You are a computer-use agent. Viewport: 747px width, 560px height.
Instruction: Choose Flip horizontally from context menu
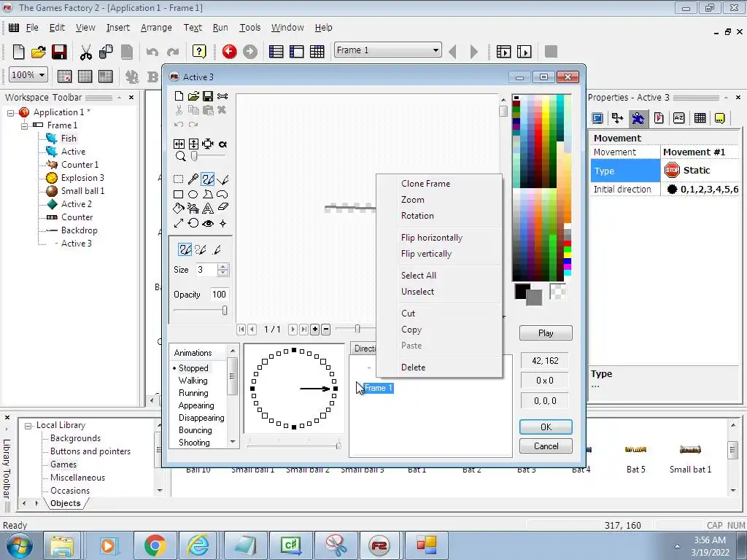432,238
